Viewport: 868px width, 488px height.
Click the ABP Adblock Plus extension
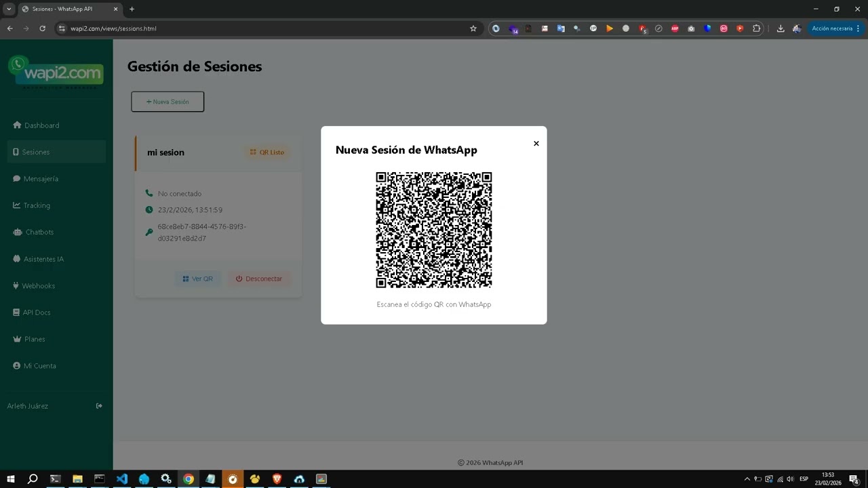pos(675,28)
